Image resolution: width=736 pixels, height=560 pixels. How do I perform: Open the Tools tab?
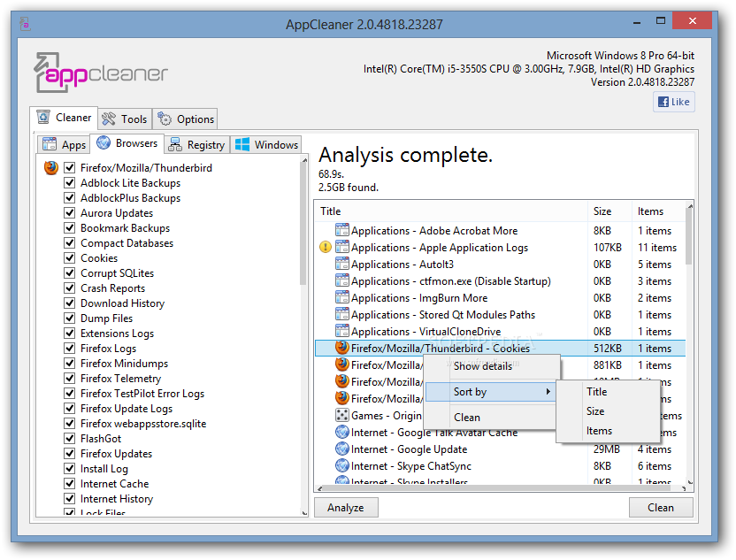point(125,119)
